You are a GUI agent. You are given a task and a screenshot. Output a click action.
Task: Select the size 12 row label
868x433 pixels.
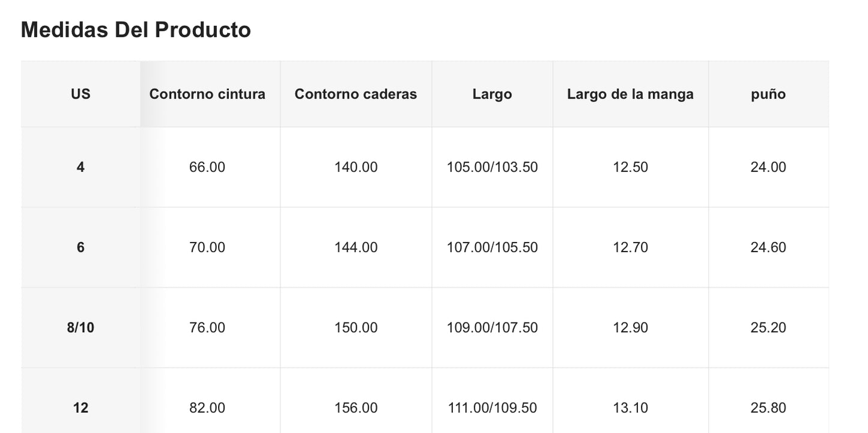point(80,408)
